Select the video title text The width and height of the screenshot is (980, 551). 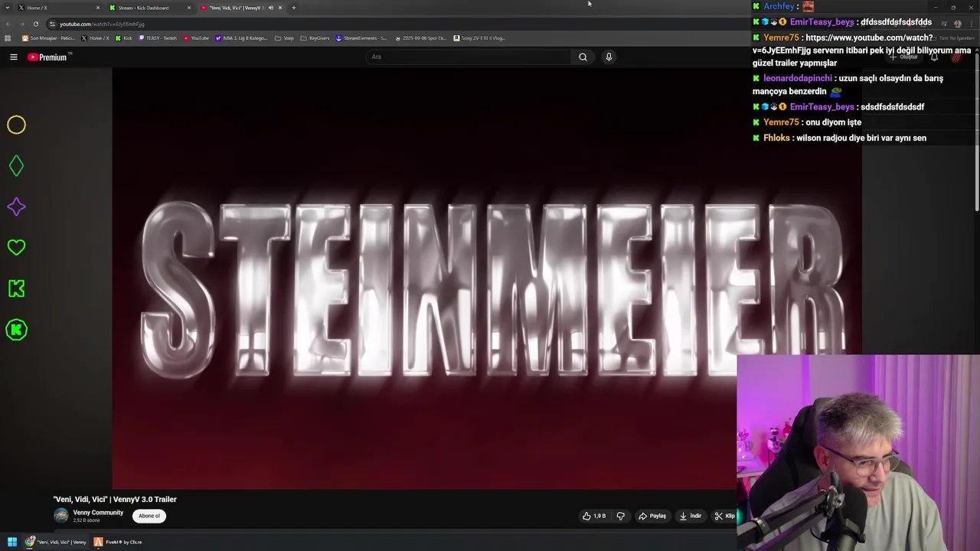115,499
